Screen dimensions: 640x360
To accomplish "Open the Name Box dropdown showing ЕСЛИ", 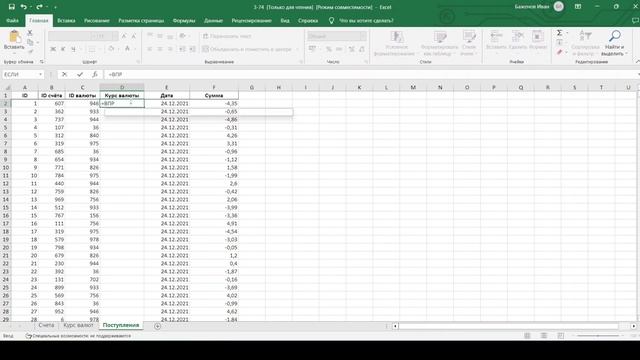I will click(x=40, y=74).
